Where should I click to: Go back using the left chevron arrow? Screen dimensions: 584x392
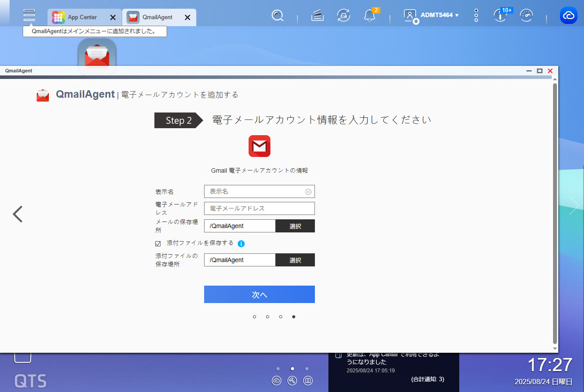pyautogui.click(x=18, y=214)
